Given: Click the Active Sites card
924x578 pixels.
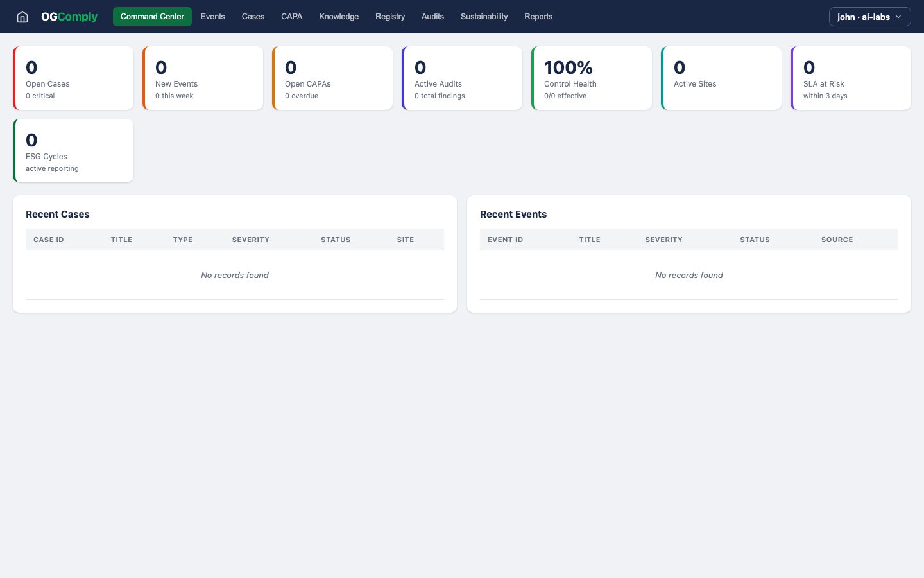Looking at the screenshot, I should (721, 78).
